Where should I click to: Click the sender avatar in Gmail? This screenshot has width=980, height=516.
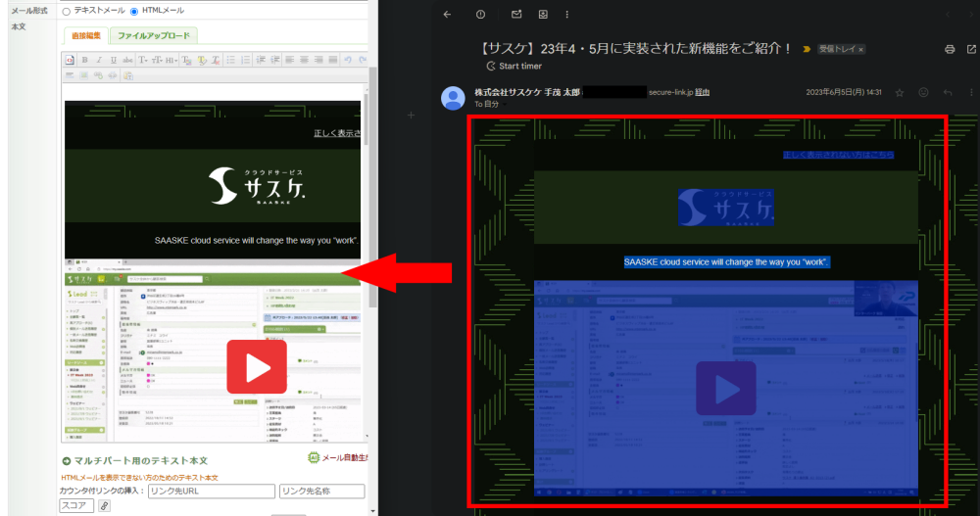(x=453, y=98)
